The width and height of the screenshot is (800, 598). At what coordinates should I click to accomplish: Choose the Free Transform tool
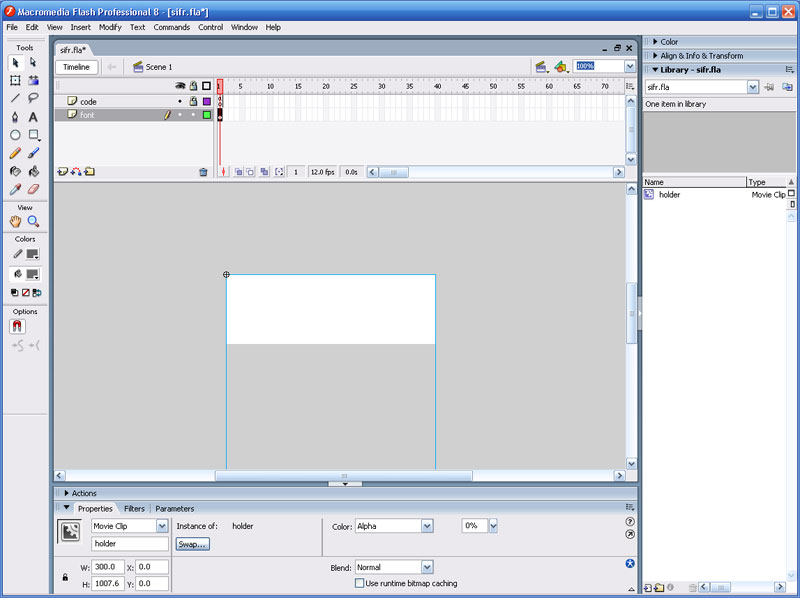[15, 81]
